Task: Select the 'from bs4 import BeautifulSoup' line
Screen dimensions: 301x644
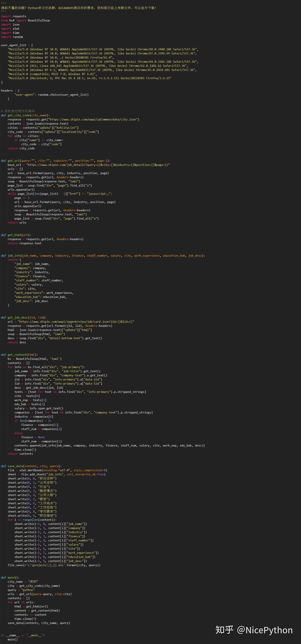Action: [x=25, y=20]
